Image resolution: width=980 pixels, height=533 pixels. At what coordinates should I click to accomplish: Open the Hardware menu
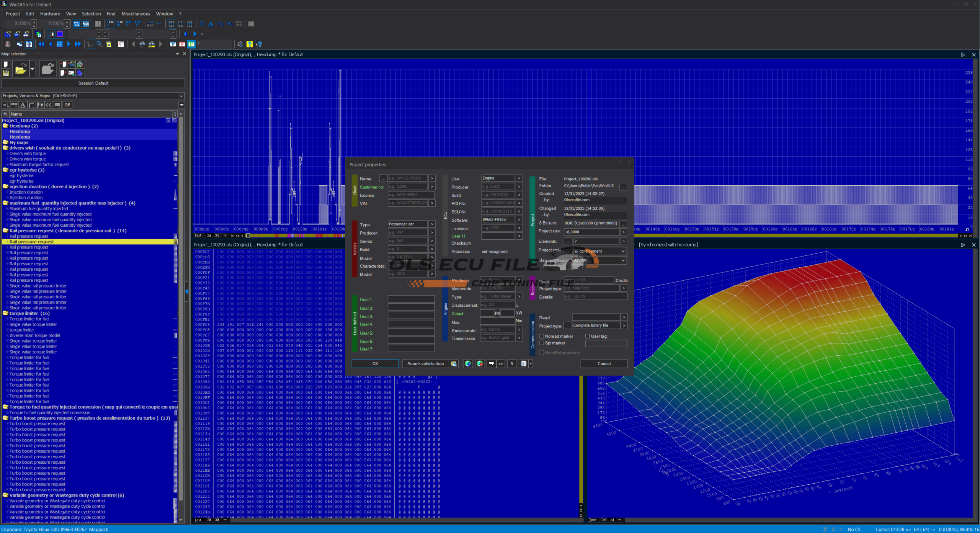click(x=50, y=14)
